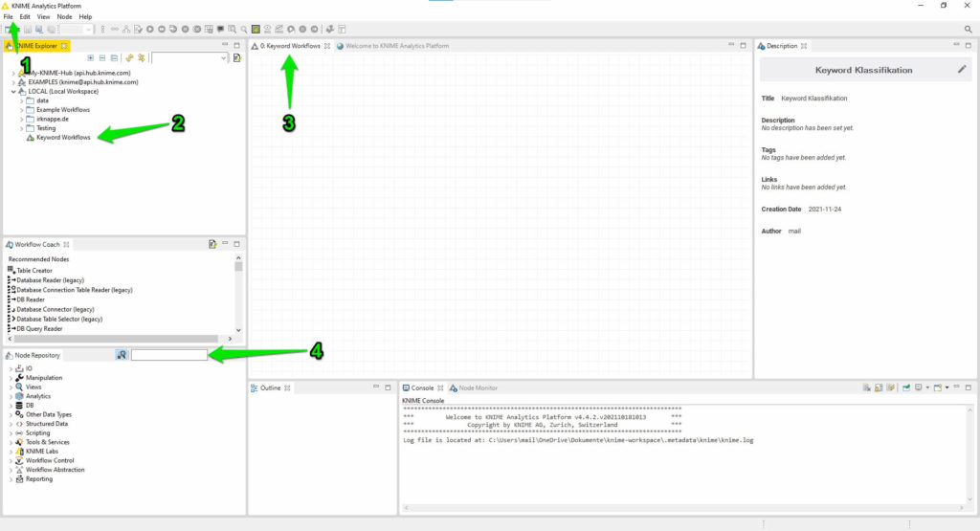Click the refresh icon in KNIME Explorer toolbar
Viewport: 980px width, 531px height.
pos(129,58)
